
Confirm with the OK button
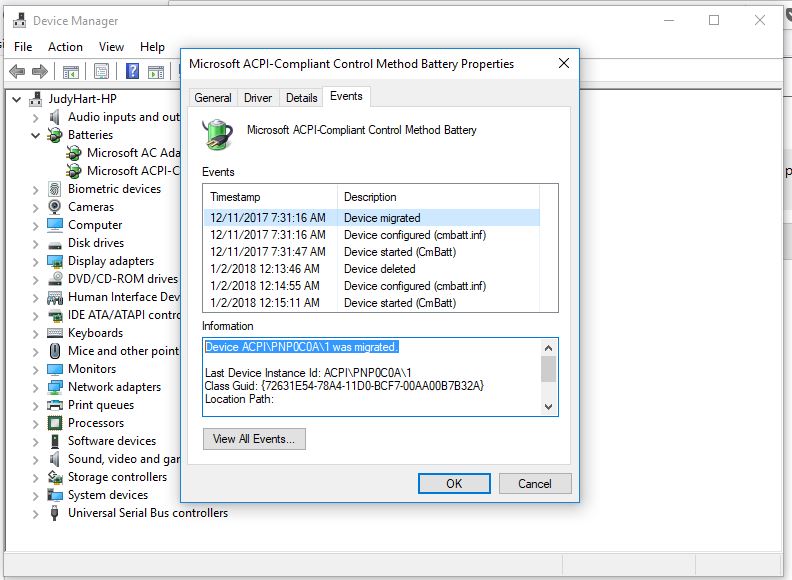454,484
